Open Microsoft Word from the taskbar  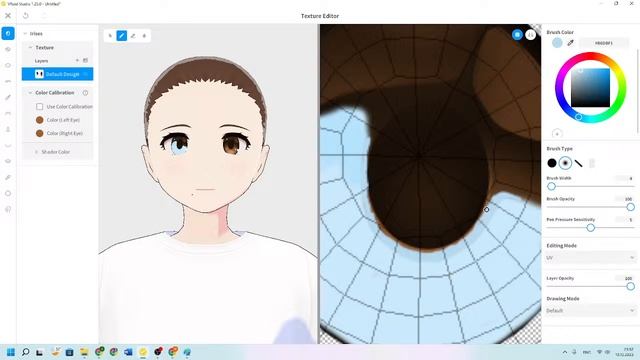tap(128, 352)
